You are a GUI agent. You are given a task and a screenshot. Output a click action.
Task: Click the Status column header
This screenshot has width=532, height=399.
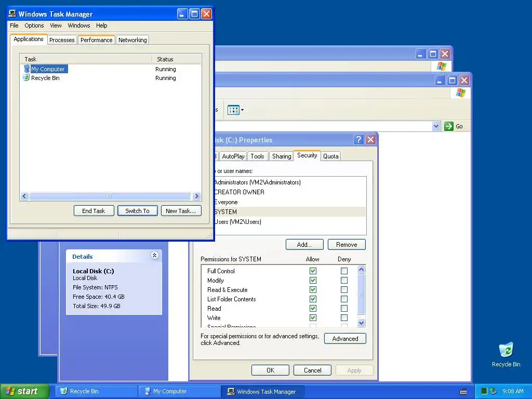(x=177, y=59)
